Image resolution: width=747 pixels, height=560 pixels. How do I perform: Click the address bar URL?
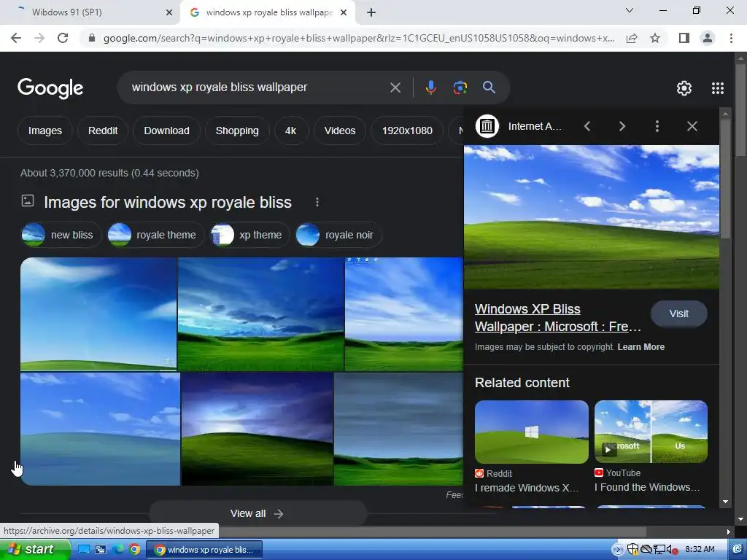click(x=358, y=38)
